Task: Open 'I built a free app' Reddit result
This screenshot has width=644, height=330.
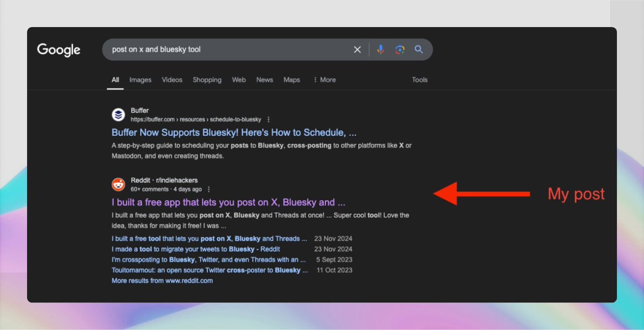Action: coord(228,202)
